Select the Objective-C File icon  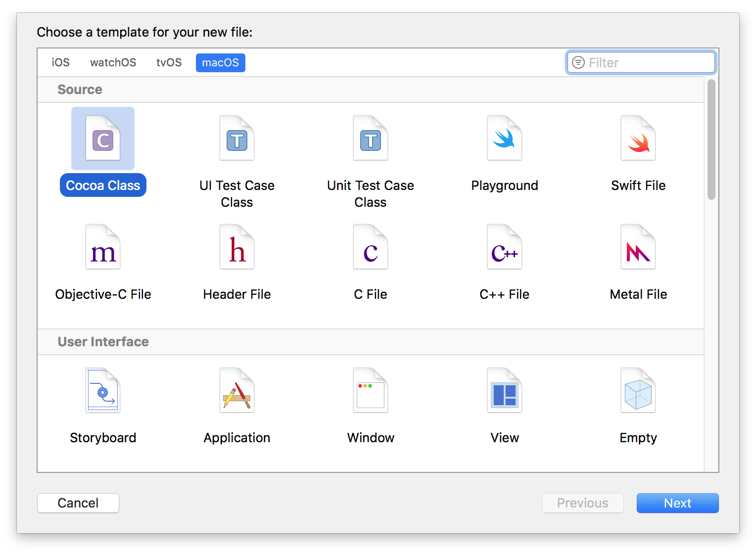103,247
